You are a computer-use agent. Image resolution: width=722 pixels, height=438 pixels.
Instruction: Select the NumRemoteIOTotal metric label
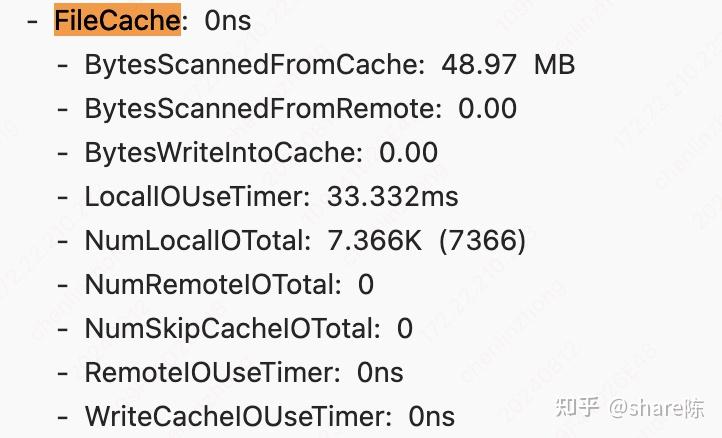click(x=212, y=285)
